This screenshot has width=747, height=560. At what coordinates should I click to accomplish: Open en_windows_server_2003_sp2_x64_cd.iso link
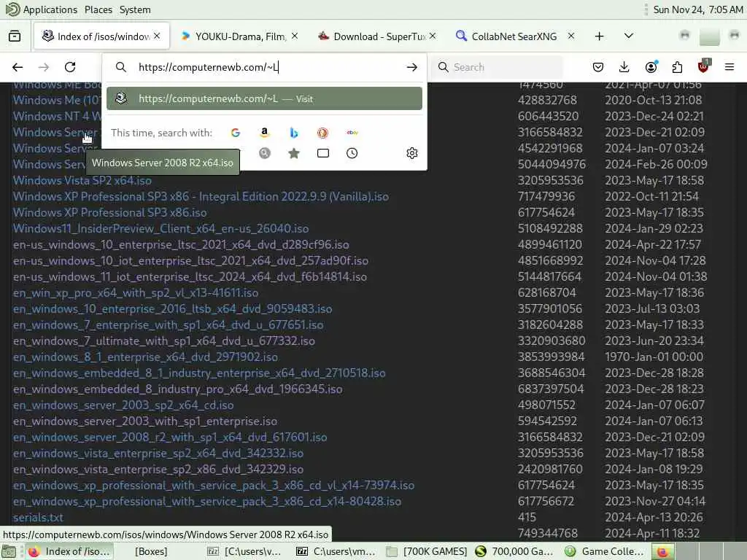(x=123, y=405)
